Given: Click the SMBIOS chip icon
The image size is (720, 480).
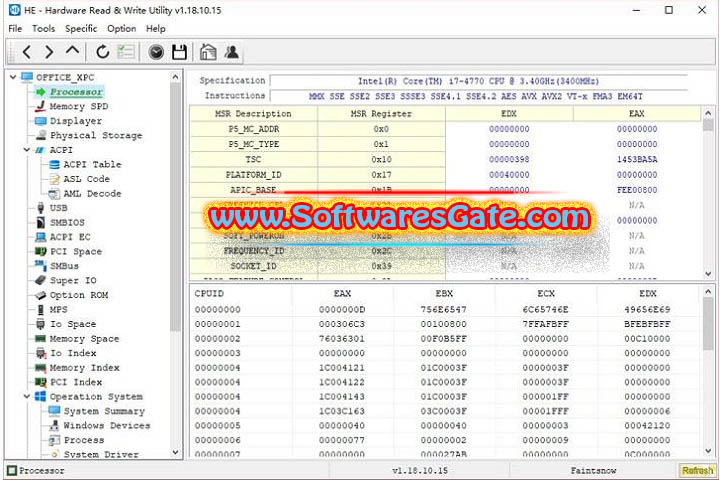Looking at the screenshot, I should pyautogui.click(x=41, y=222).
